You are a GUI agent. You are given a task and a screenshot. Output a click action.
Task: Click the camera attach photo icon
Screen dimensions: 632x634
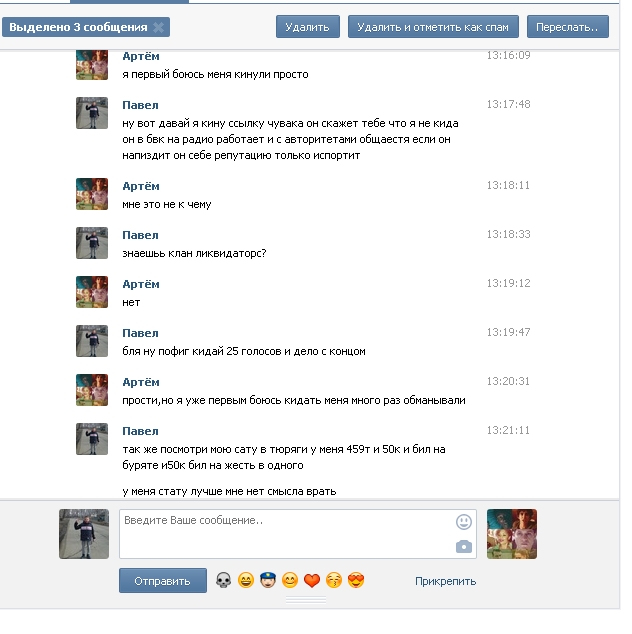pos(464,546)
